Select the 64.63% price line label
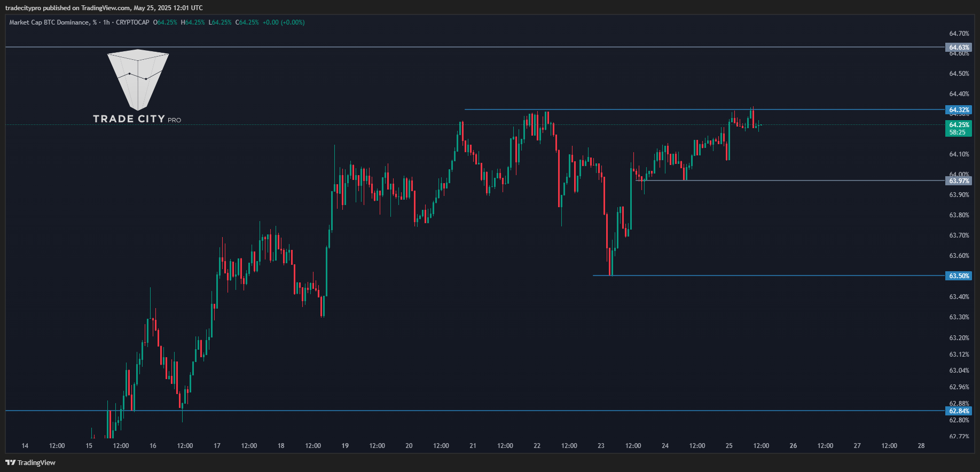Image resolution: width=980 pixels, height=472 pixels. (959, 48)
